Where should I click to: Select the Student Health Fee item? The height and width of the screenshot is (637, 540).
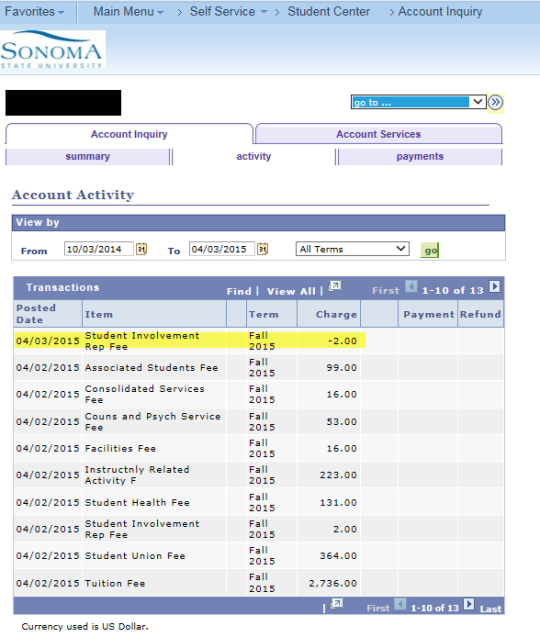pos(137,503)
